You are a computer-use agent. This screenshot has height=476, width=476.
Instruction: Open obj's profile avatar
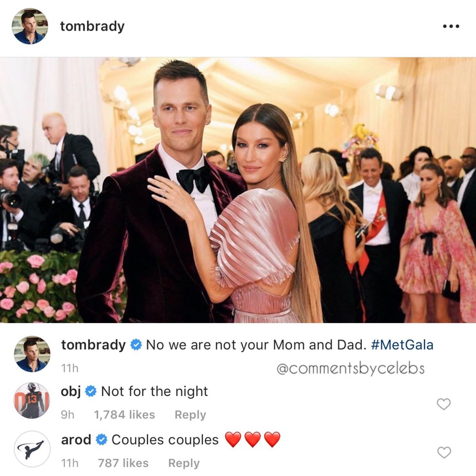click(x=32, y=401)
